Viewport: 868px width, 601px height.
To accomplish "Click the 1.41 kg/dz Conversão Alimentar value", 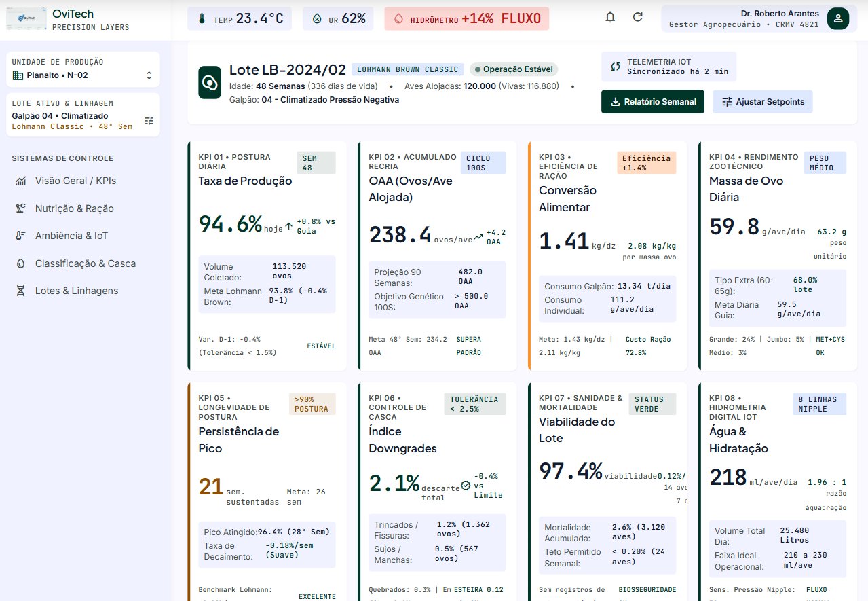I will click(563, 241).
